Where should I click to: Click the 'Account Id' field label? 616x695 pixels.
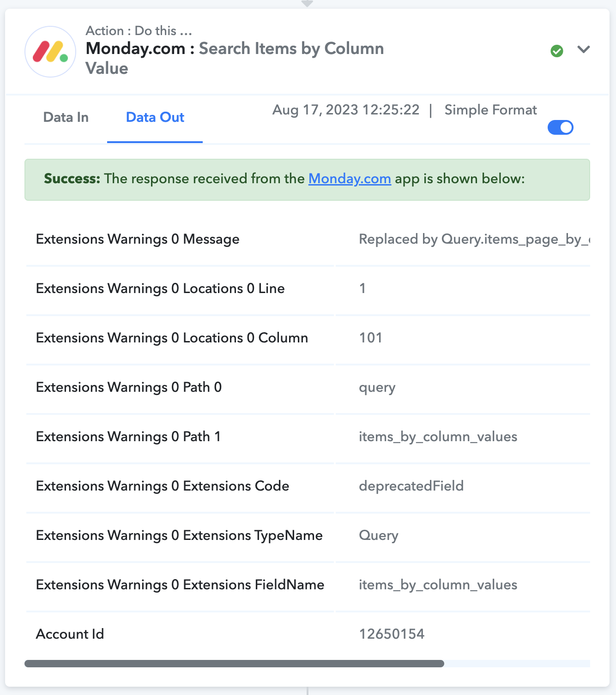(x=70, y=634)
